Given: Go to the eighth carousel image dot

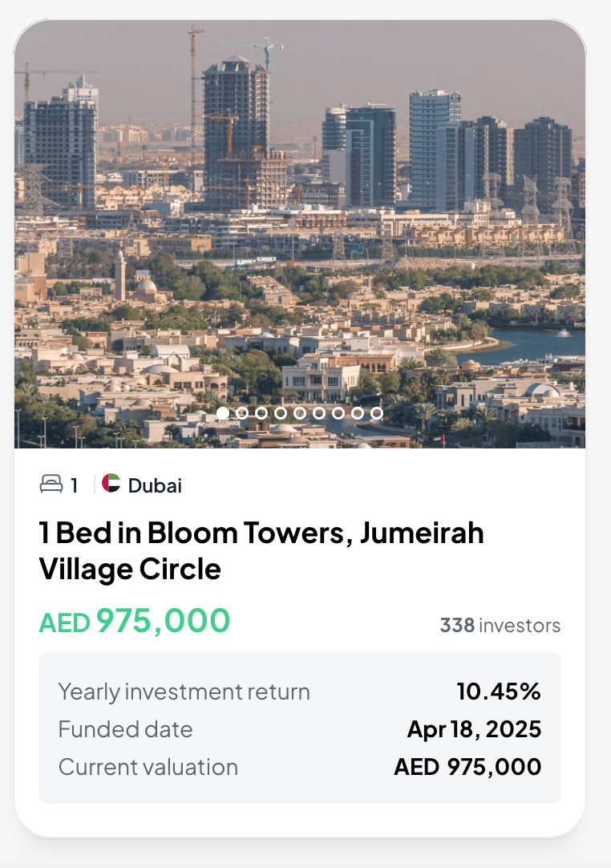Looking at the screenshot, I should click(x=358, y=413).
